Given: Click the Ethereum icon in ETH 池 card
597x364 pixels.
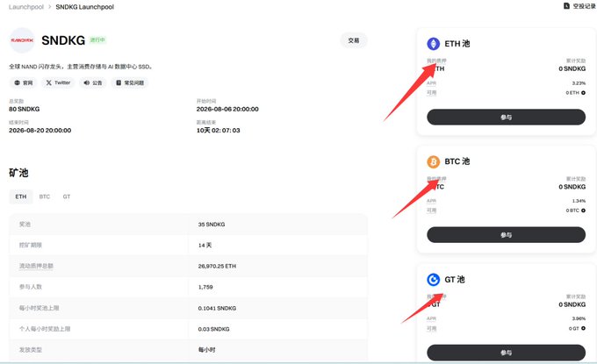Looking at the screenshot, I should pos(434,44).
